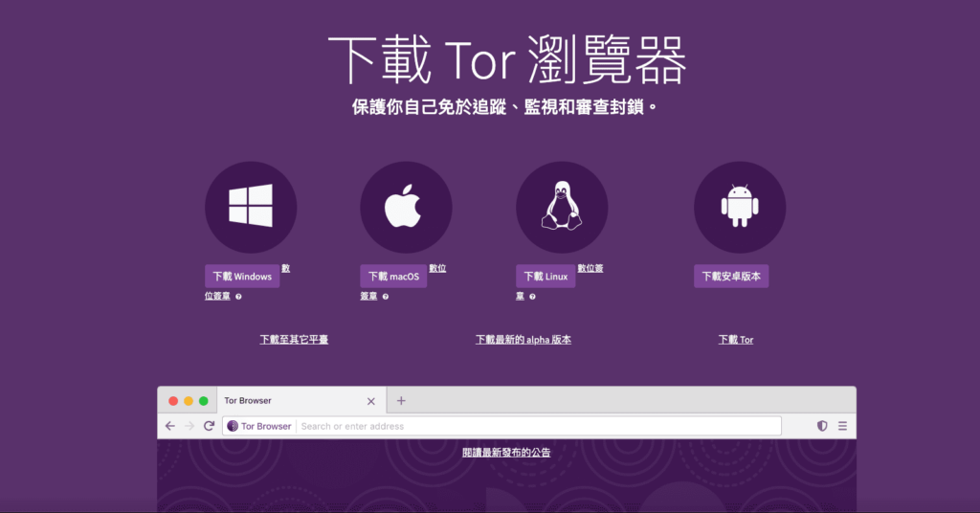Viewport: 980px width, 513px height.
Task: Open the Linux 數位簽 signature link
Action: pyautogui.click(x=590, y=268)
